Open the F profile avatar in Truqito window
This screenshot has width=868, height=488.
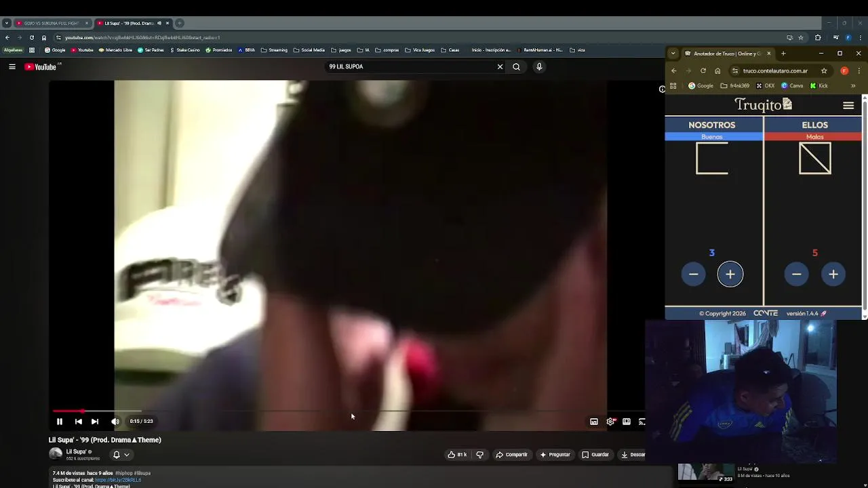(844, 70)
